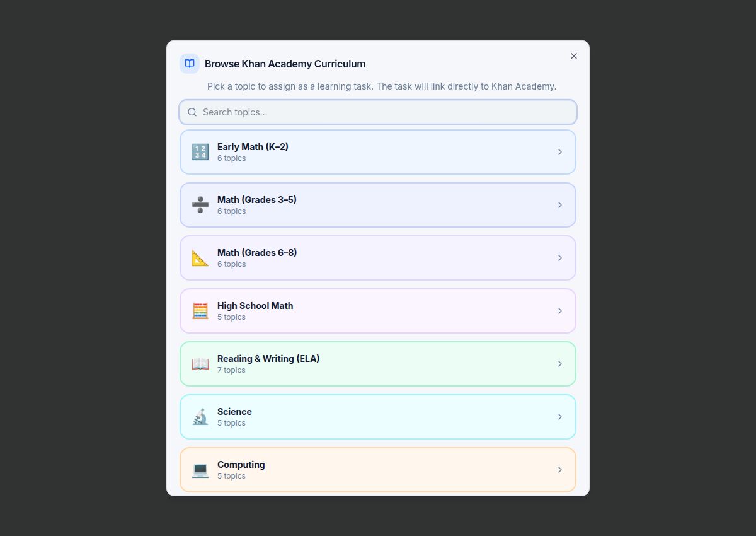Expand High School Math via chevron arrow
The image size is (756, 536).
(x=560, y=311)
